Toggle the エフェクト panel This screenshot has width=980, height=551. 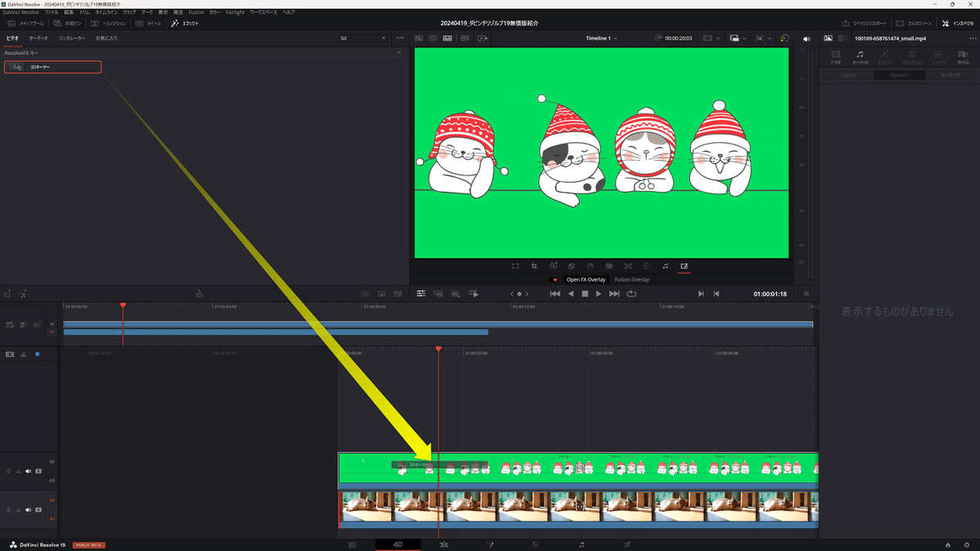(x=186, y=24)
